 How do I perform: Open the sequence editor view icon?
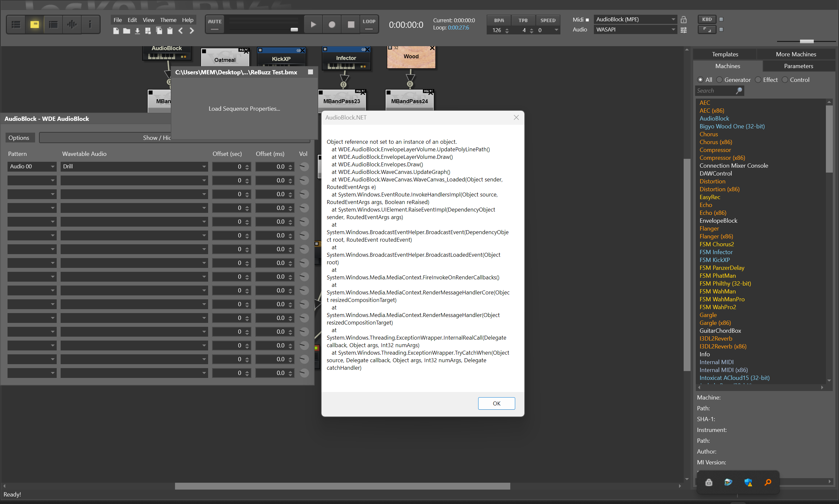coord(53,25)
